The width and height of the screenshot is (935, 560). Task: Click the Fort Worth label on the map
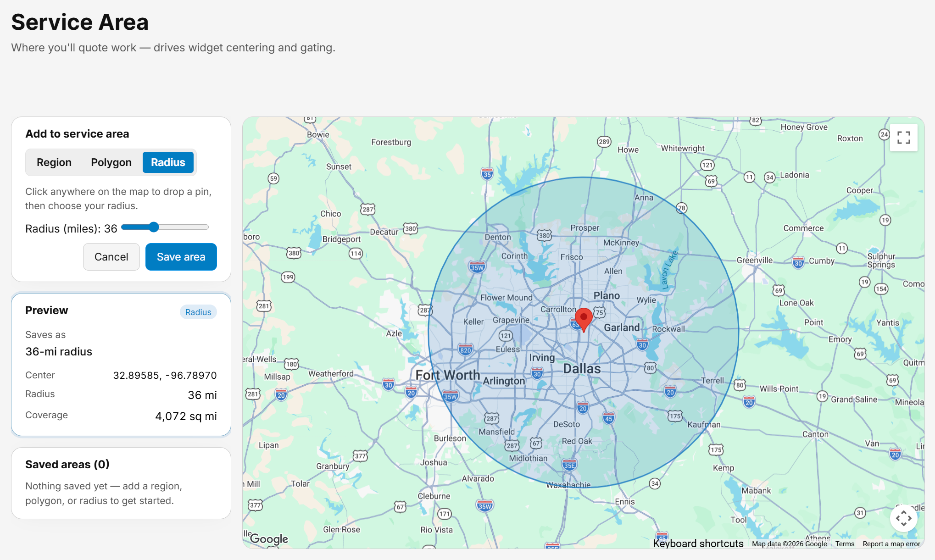pyautogui.click(x=448, y=375)
